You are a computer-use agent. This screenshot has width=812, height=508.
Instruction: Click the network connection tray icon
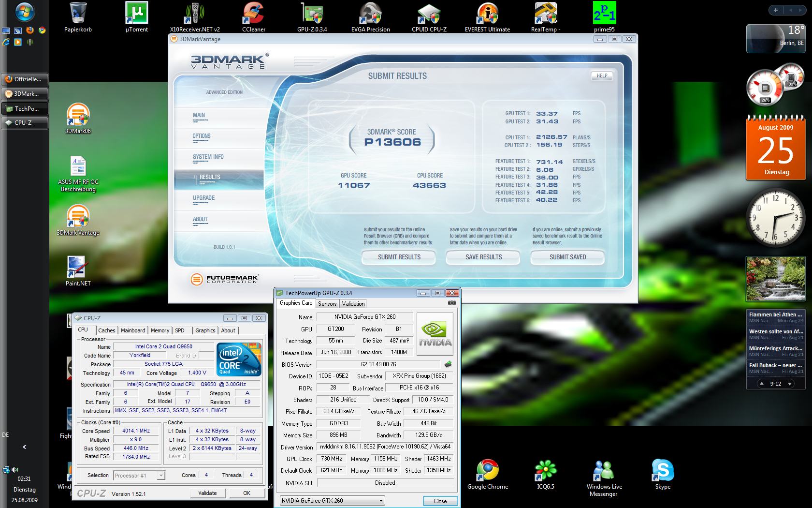click(x=6, y=469)
